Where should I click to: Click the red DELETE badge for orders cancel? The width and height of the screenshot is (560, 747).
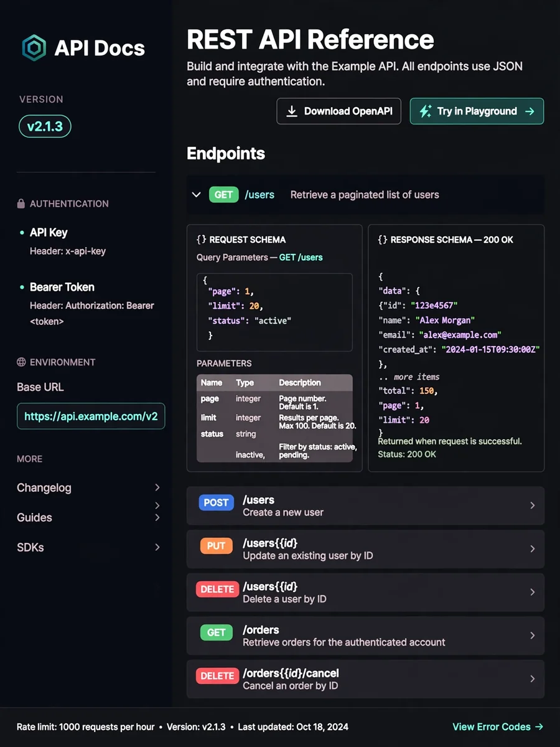[217, 675]
